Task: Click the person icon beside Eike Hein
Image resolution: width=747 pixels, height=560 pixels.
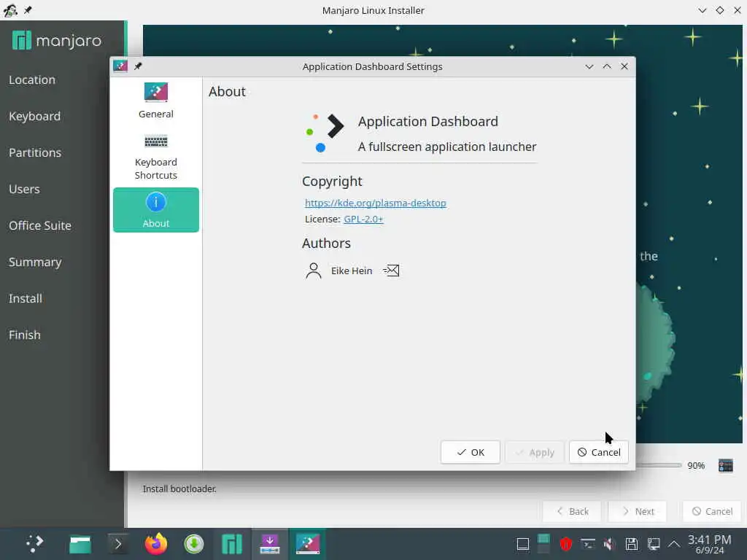Action: coord(314,271)
